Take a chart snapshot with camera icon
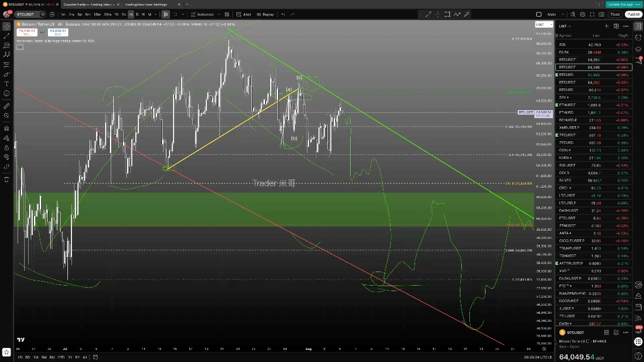 point(602,14)
